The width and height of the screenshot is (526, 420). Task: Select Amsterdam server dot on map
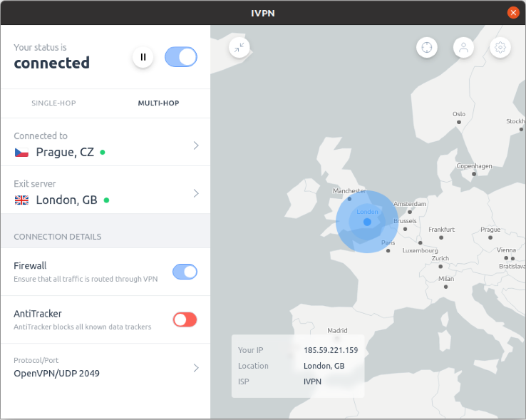pos(410,212)
